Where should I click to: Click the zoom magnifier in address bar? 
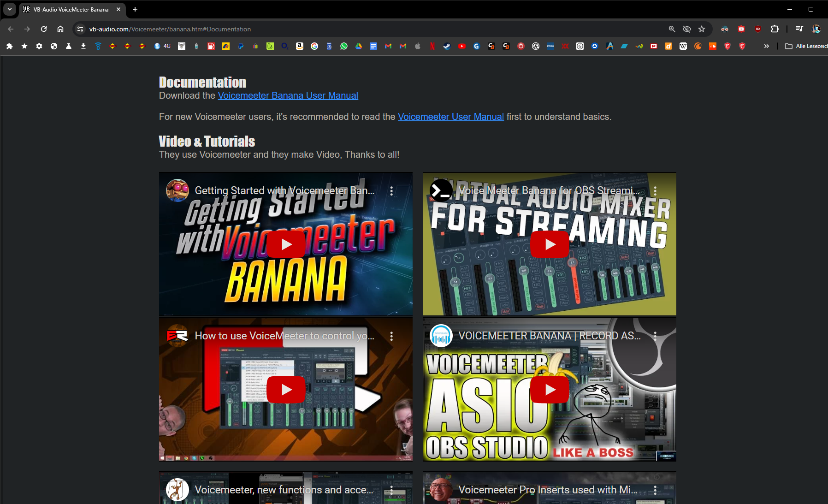point(672,29)
